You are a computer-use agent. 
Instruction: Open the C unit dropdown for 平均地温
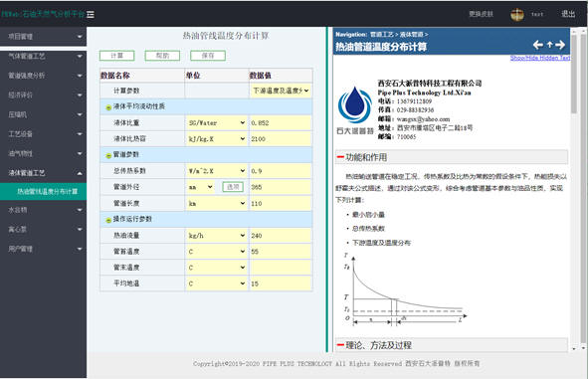tap(216, 284)
